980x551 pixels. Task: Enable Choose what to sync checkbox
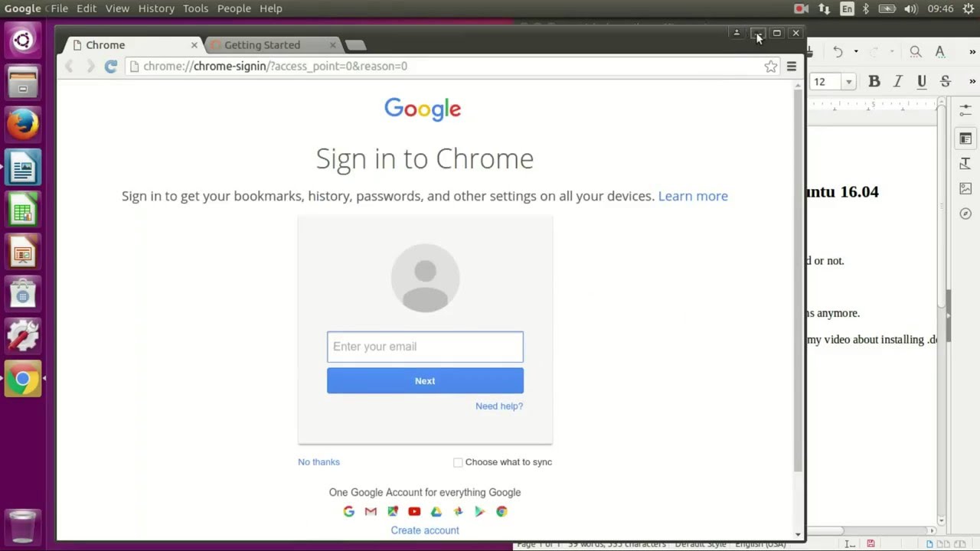[x=458, y=462]
